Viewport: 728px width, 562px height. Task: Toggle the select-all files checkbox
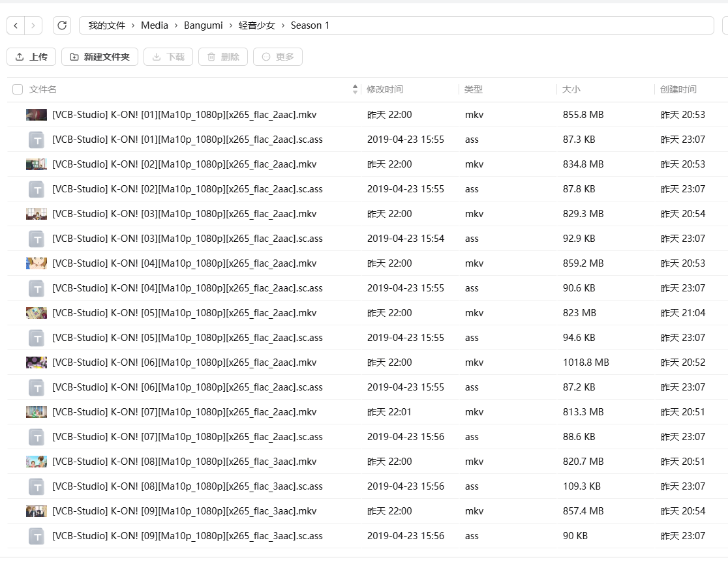pos(18,89)
